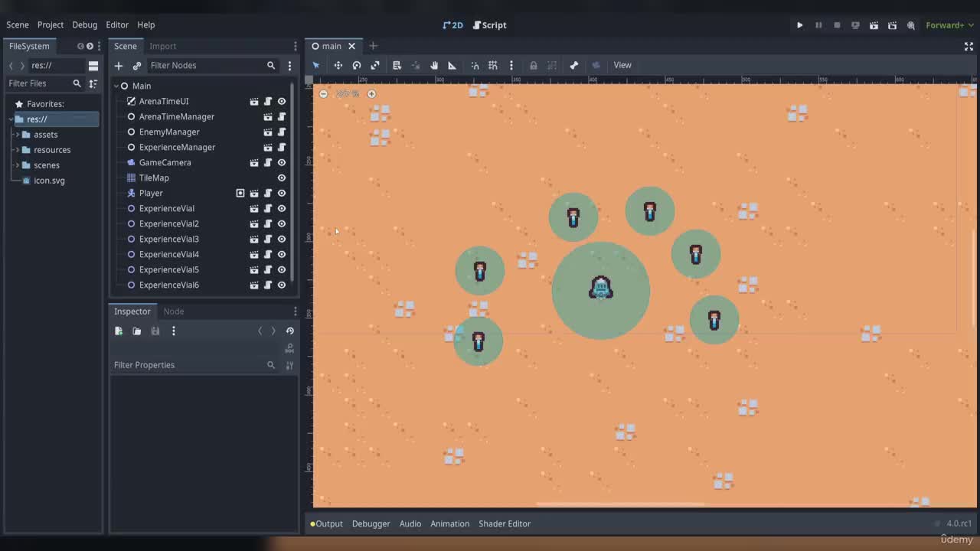Expand the assets folder
The height and width of the screenshot is (551, 980).
click(x=17, y=135)
